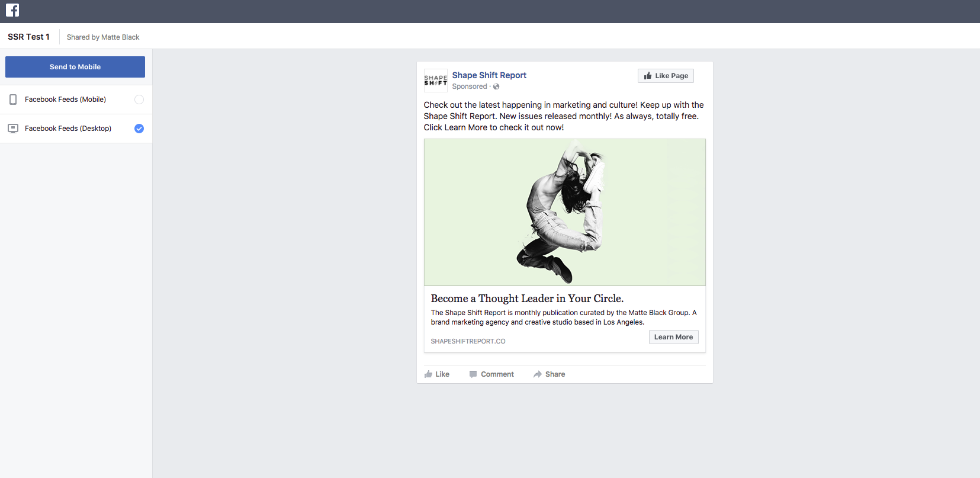Click the Comment speech bubble icon
Screen dimensions: 980x478
pyautogui.click(x=473, y=374)
